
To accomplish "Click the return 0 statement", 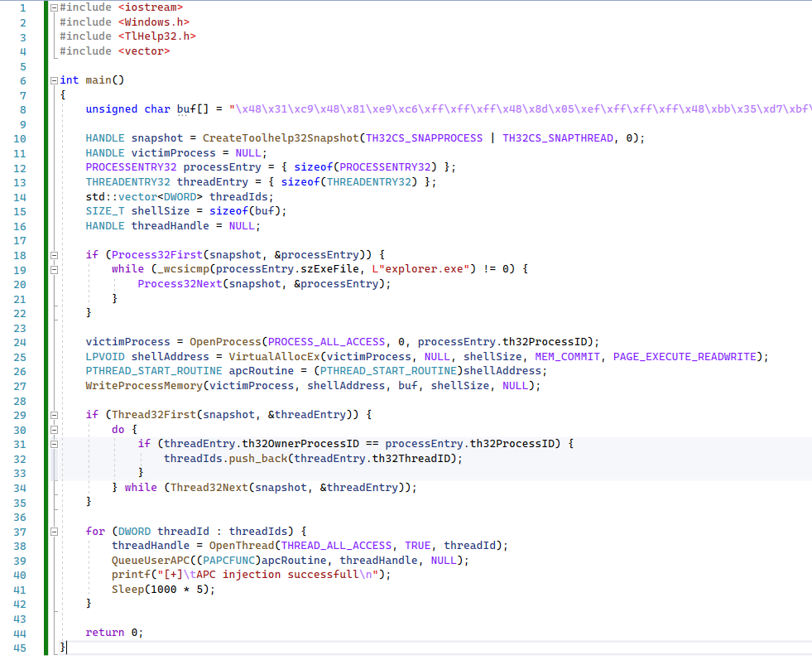I will tap(114, 633).
